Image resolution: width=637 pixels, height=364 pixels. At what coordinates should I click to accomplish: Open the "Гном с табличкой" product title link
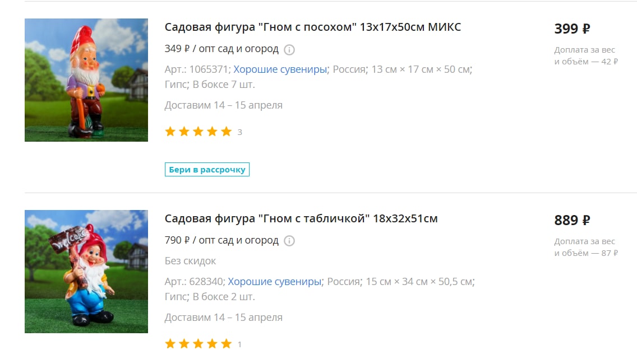[301, 219]
